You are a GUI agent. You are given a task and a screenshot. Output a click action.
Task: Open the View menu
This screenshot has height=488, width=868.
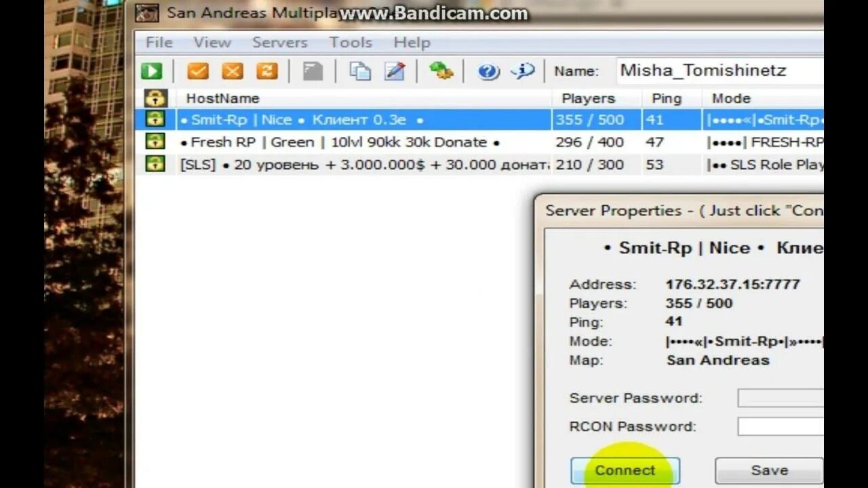coord(212,43)
